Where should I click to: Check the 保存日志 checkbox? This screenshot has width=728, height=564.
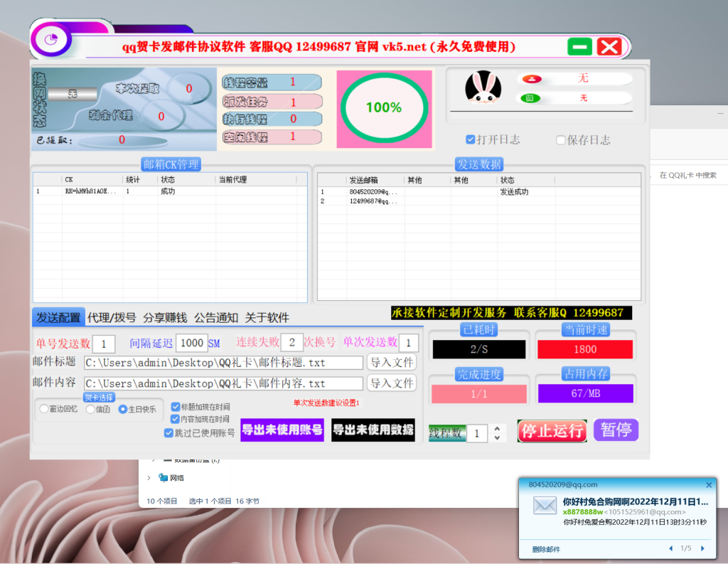click(x=561, y=140)
